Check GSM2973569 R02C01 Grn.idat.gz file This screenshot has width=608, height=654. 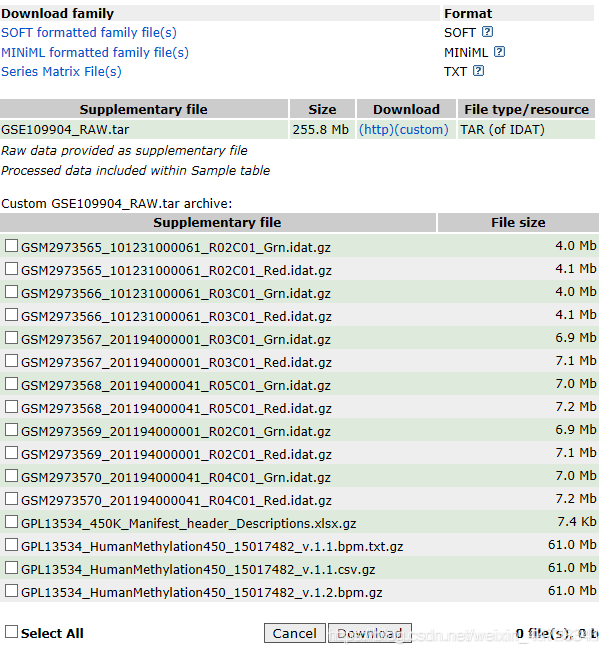(11, 430)
